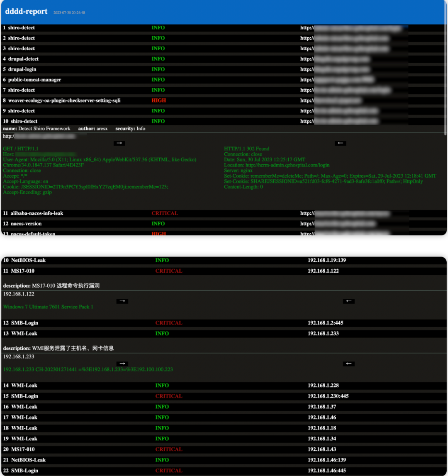Image resolution: width=448 pixels, height=476 pixels.
Task: Expand row 18 WMI-Leak
Action: 224,428
